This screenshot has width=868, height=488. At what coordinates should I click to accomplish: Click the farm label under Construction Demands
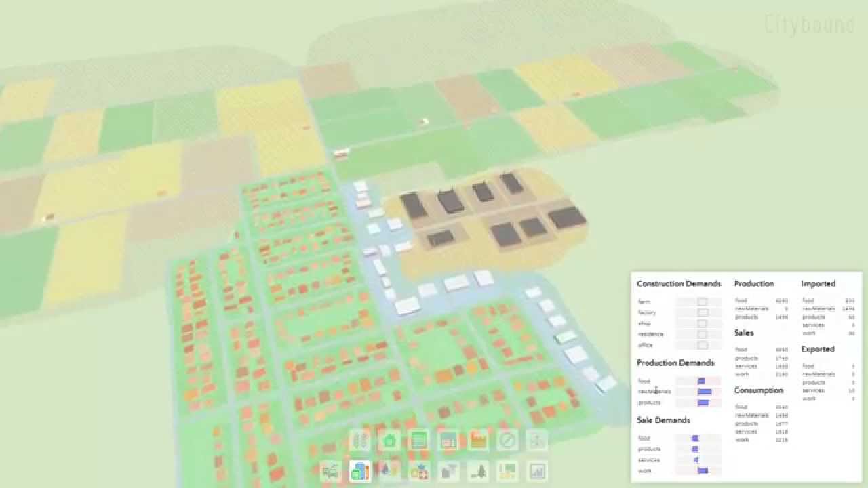pos(644,302)
